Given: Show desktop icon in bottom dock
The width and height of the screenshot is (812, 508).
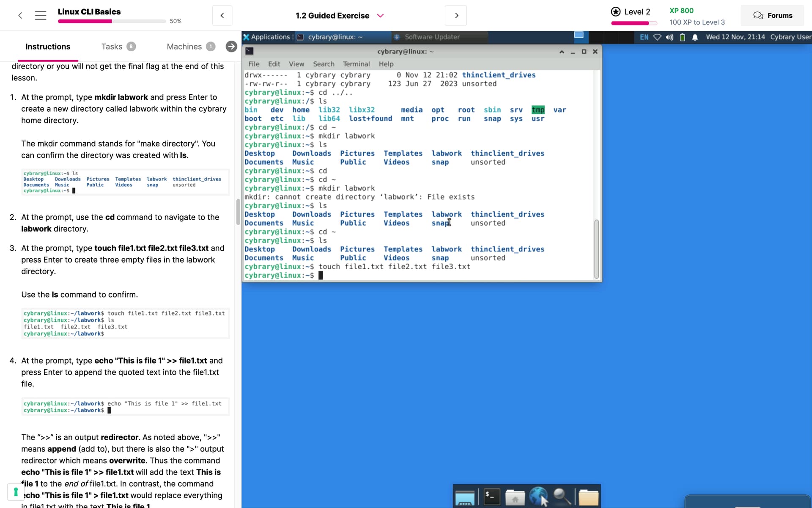Looking at the screenshot, I should click(x=465, y=497).
